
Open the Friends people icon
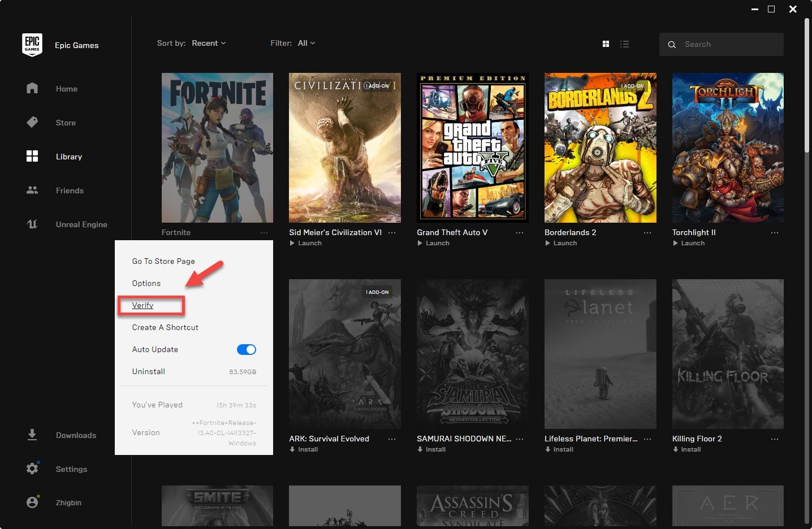32,190
